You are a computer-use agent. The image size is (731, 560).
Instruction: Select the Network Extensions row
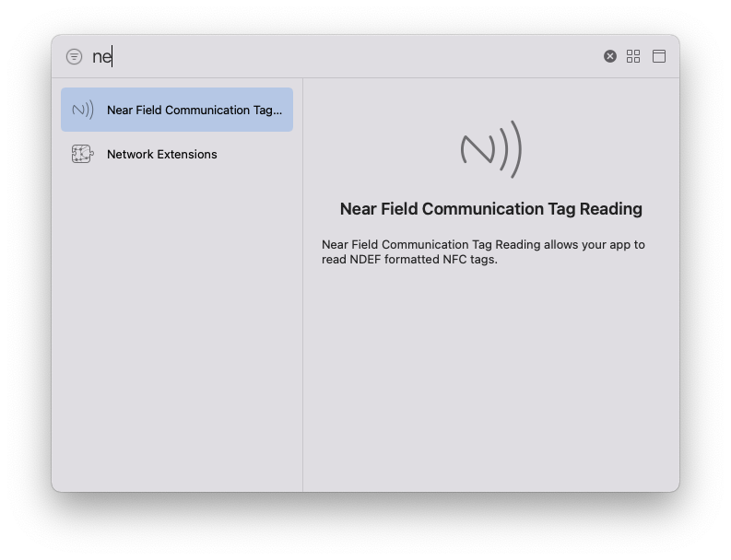(177, 154)
